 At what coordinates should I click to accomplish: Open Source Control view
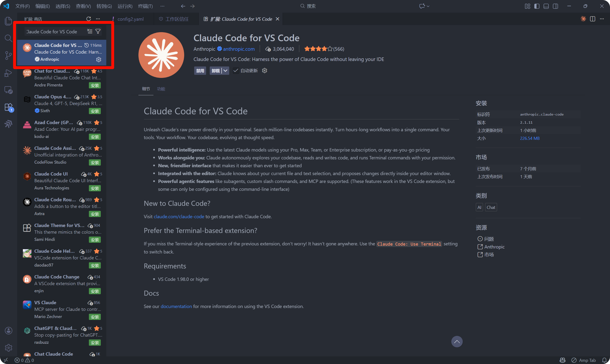click(8, 56)
